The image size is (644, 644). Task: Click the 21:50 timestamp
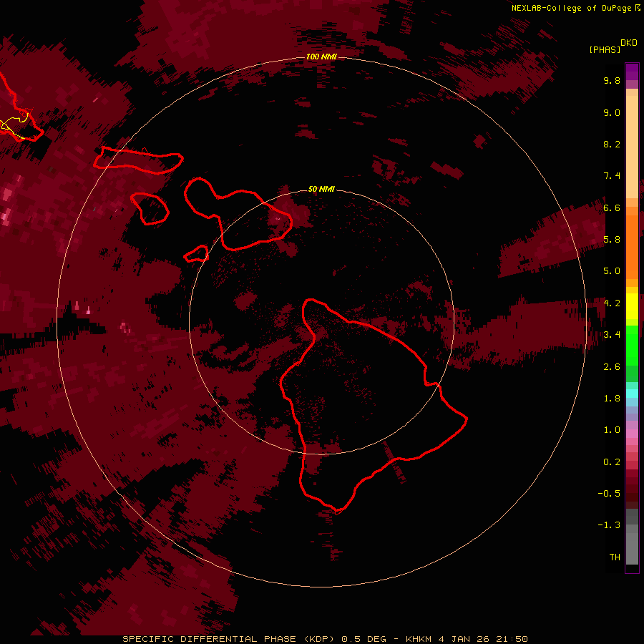pyautogui.click(x=512, y=639)
